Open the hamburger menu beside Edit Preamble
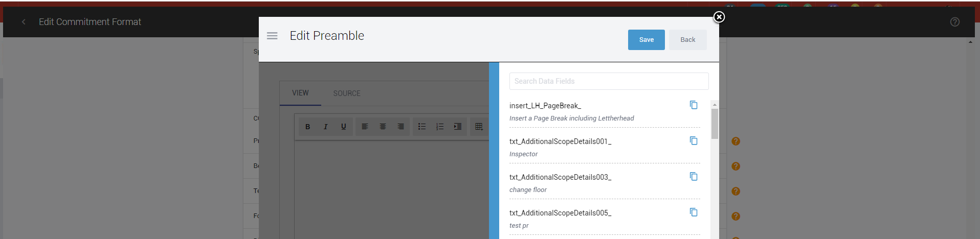 pyautogui.click(x=272, y=36)
